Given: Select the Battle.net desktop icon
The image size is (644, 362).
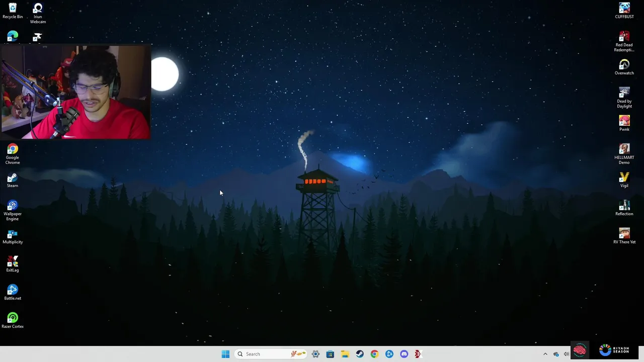Looking at the screenshot, I should 13,293.
